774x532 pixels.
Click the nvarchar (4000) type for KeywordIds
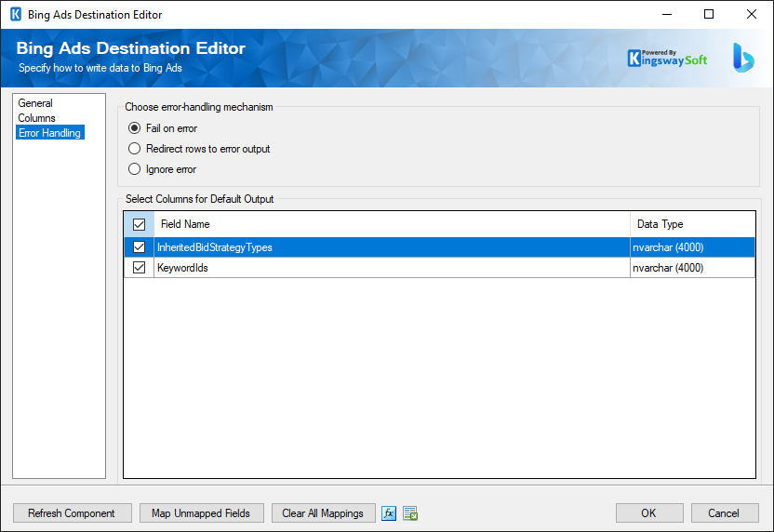(x=692, y=268)
